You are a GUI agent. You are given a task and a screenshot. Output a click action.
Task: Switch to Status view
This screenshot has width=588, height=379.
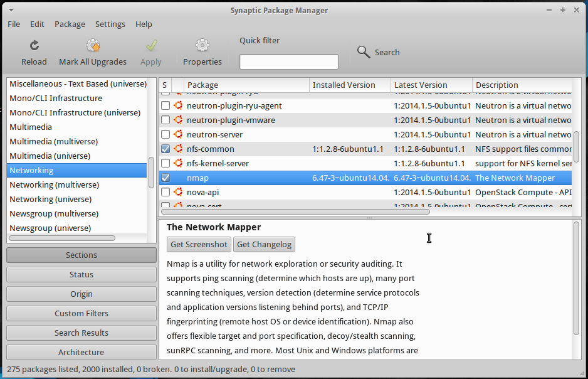click(x=81, y=275)
